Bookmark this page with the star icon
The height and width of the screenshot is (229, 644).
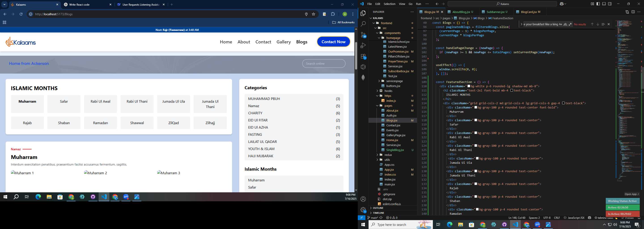[x=314, y=14]
